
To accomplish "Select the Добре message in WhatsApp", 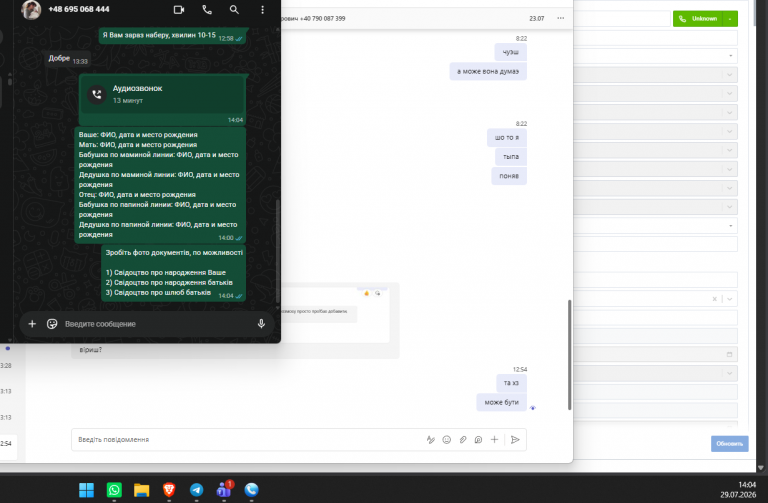I will pos(66,59).
